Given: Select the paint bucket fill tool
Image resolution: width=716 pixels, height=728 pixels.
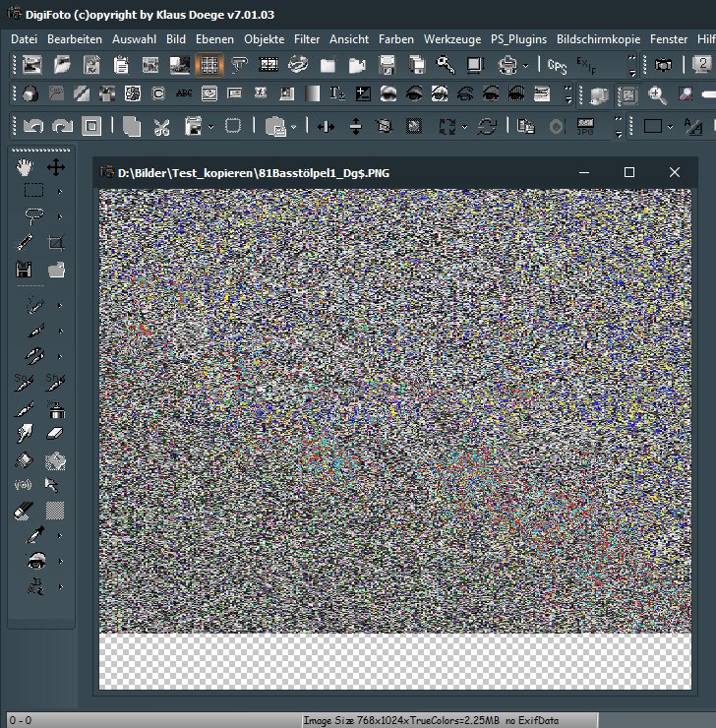Looking at the screenshot, I should pos(24,459).
